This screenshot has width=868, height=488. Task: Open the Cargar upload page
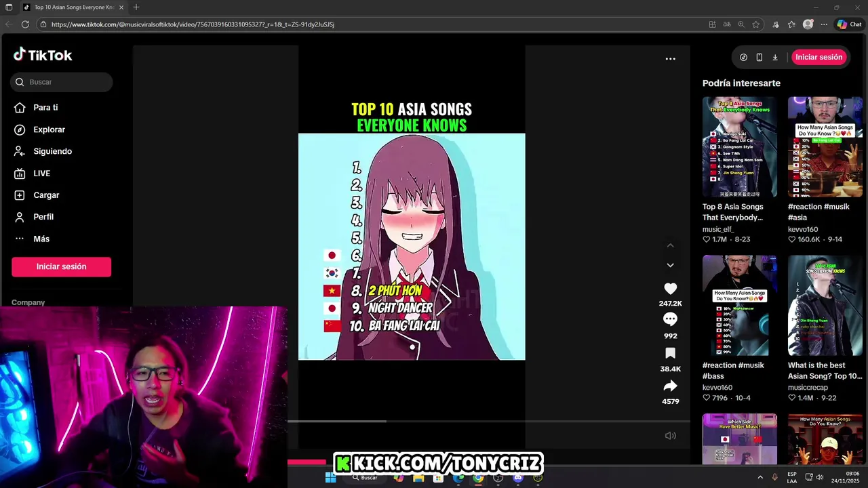coord(37,195)
